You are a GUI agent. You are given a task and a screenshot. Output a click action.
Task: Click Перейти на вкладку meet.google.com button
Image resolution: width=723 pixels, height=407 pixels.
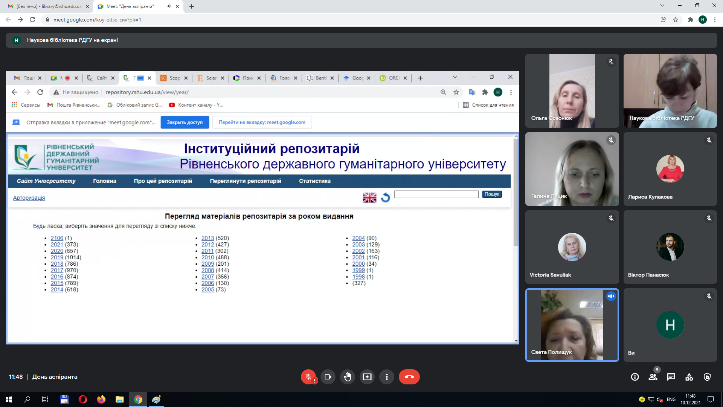point(261,122)
